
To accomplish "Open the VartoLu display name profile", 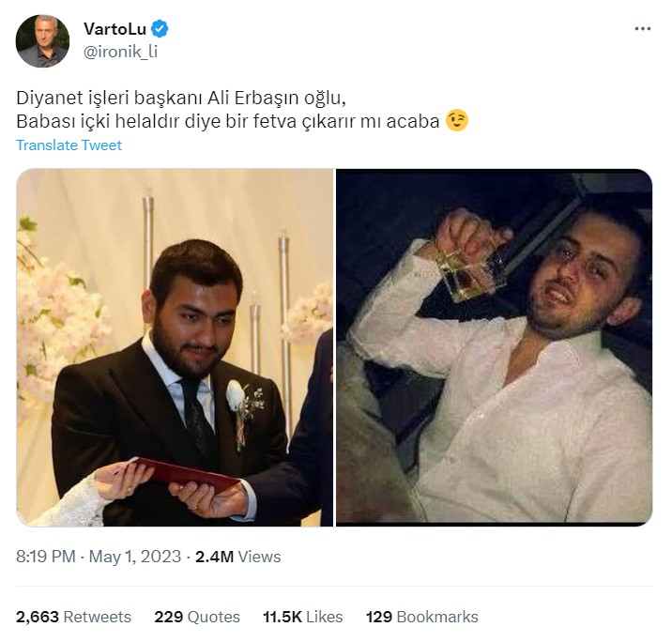I will (115, 29).
